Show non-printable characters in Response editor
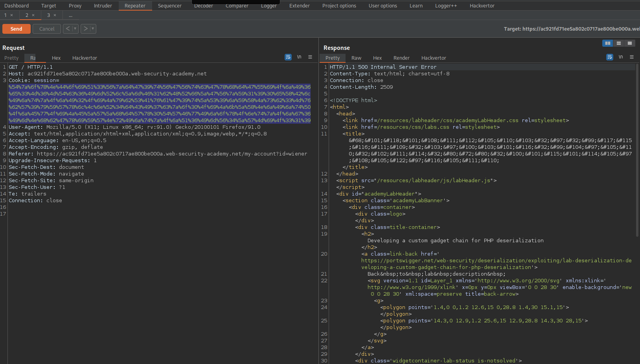The height and width of the screenshot is (364, 640). pyautogui.click(x=621, y=57)
